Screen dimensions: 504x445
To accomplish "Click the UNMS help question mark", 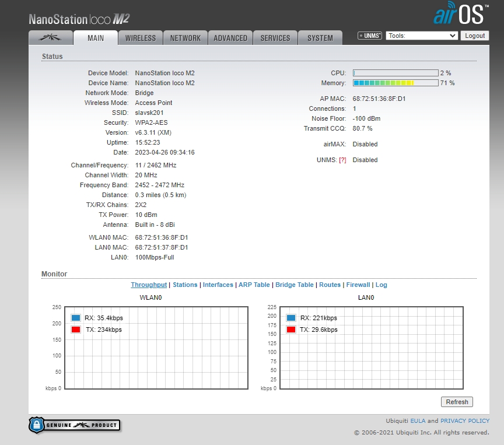I will coord(342,160).
